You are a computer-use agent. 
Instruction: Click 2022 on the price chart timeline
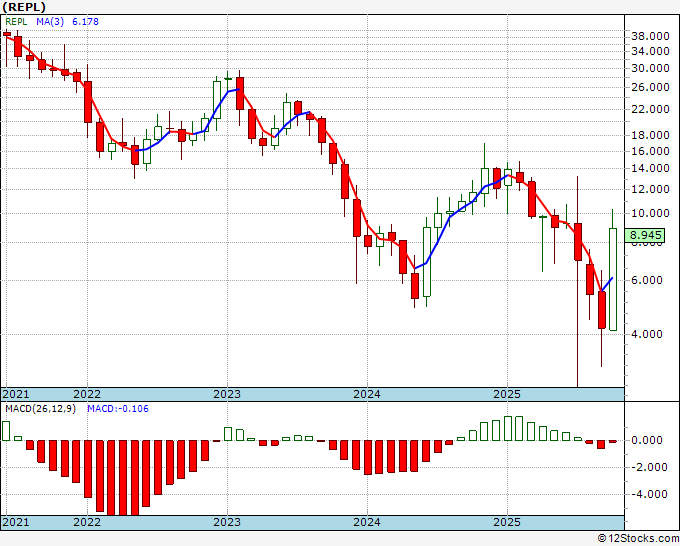point(87,394)
